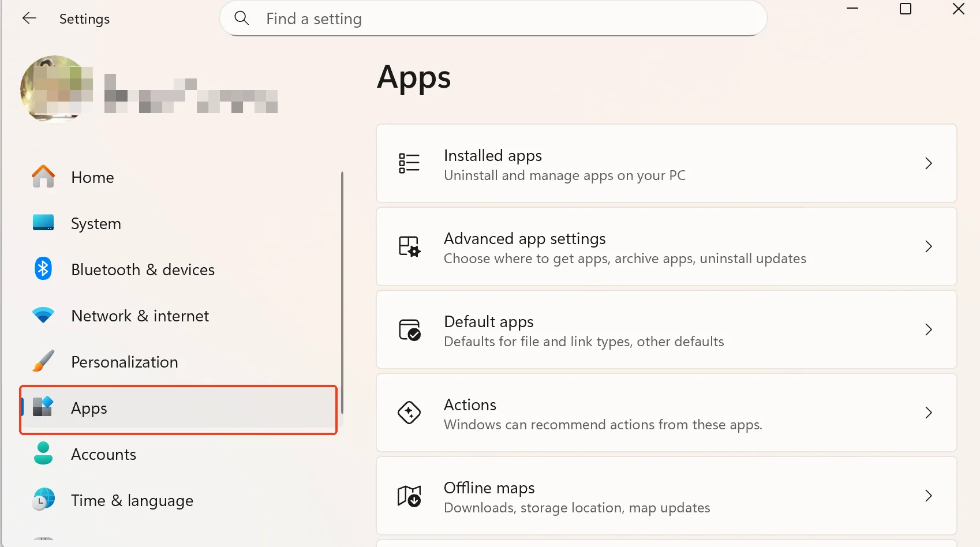Click the Accounts profile icon
The height and width of the screenshot is (547, 980).
(43, 454)
